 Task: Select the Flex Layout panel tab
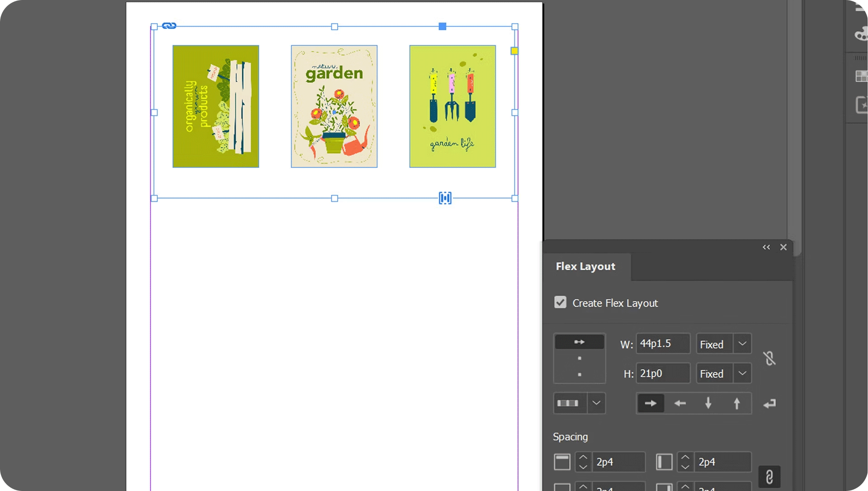pos(585,267)
